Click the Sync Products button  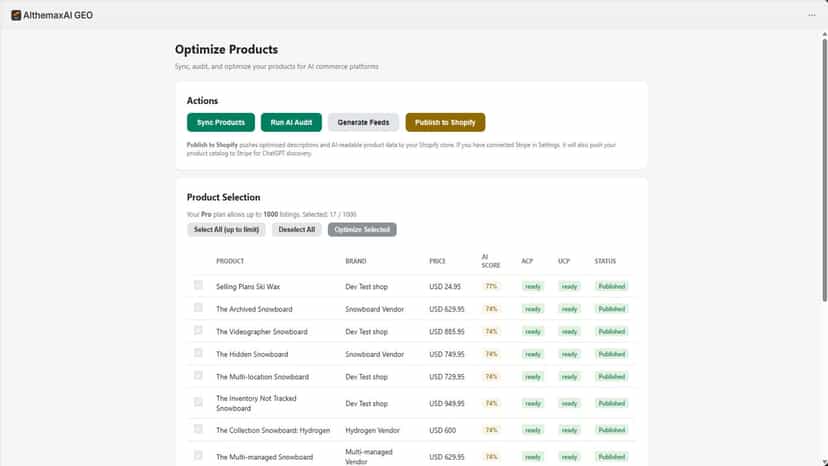click(221, 122)
